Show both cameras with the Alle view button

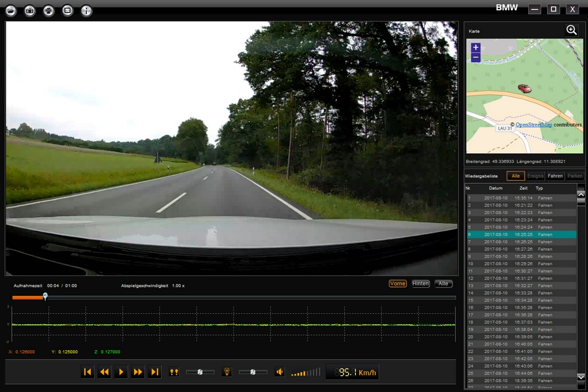(443, 284)
